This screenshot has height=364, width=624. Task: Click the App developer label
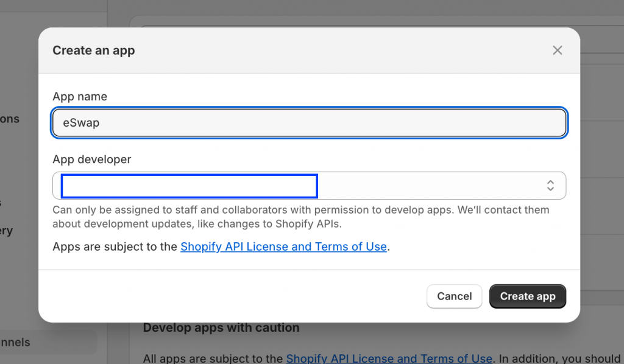point(91,159)
